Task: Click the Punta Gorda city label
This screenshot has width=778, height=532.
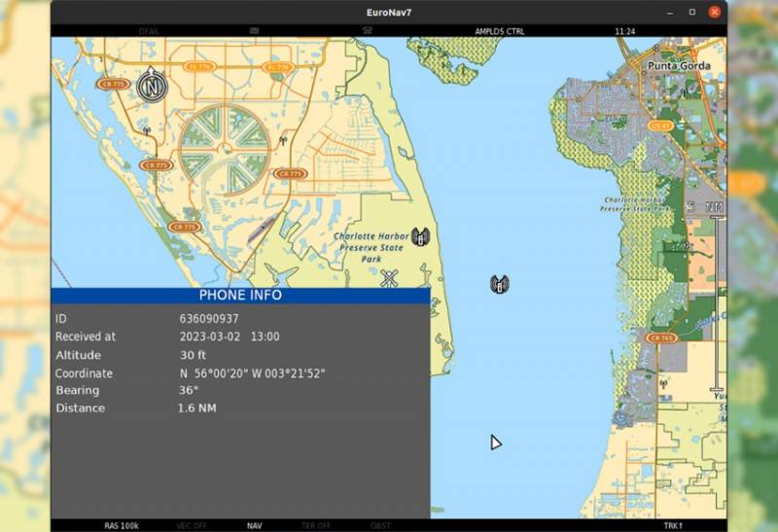Action: [x=678, y=66]
